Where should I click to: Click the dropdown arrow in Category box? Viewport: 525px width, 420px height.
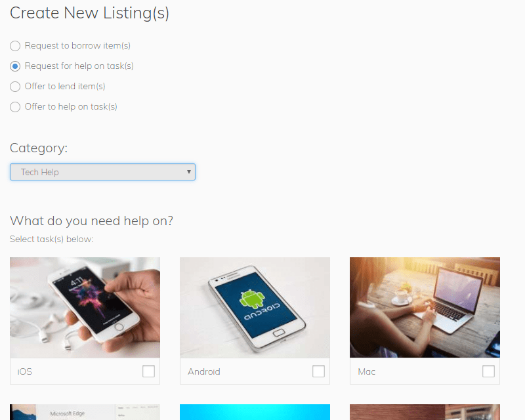pyautogui.click(x=189, y=172)
